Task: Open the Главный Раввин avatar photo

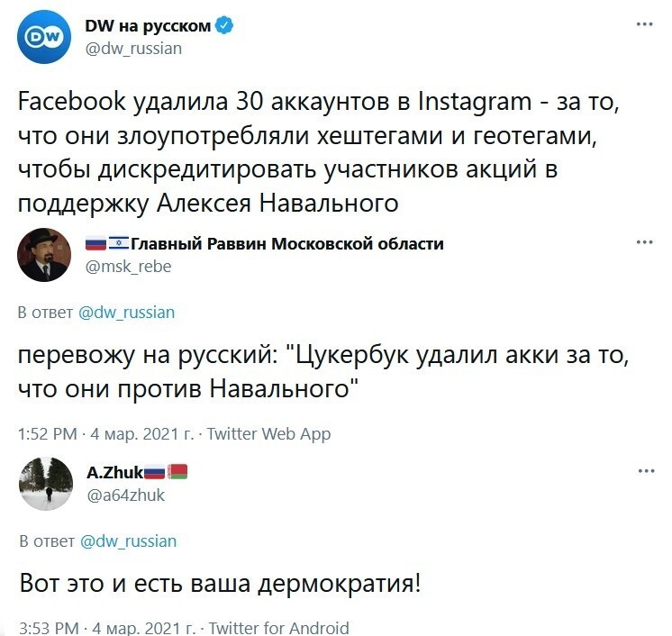Action: pos(44,255)
